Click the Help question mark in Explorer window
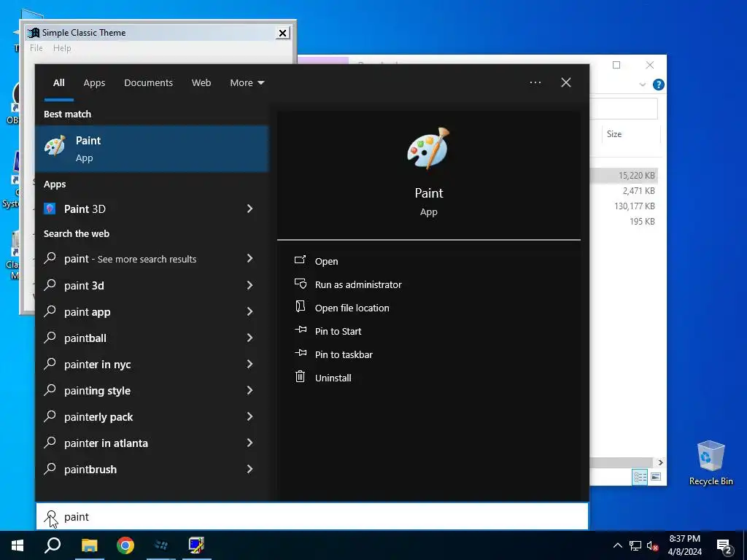 (x=659, y=85)
